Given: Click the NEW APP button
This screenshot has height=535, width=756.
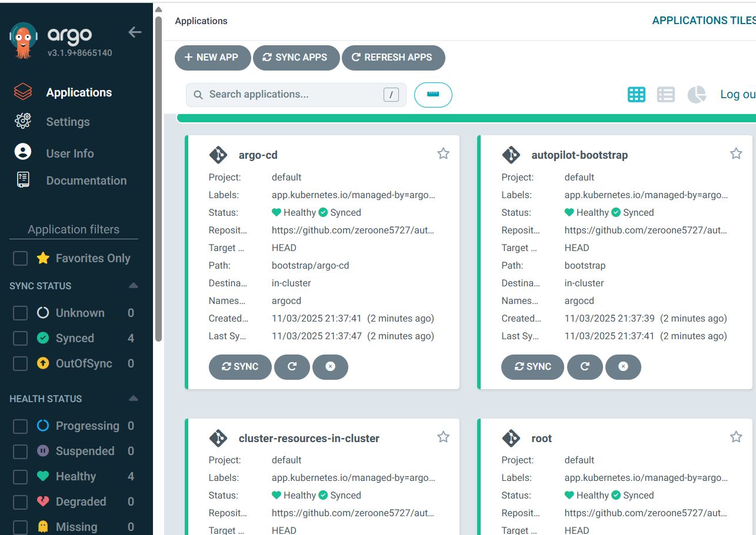Looking at the screenshot, I should pos(212,58).
